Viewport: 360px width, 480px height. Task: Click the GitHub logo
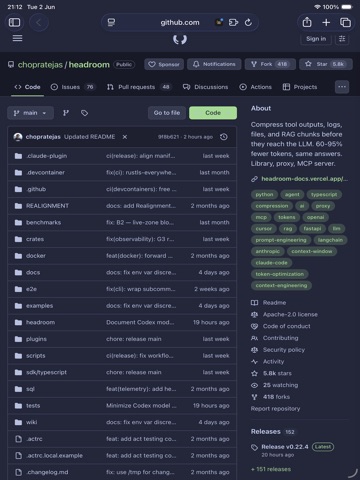pos(180,39)
